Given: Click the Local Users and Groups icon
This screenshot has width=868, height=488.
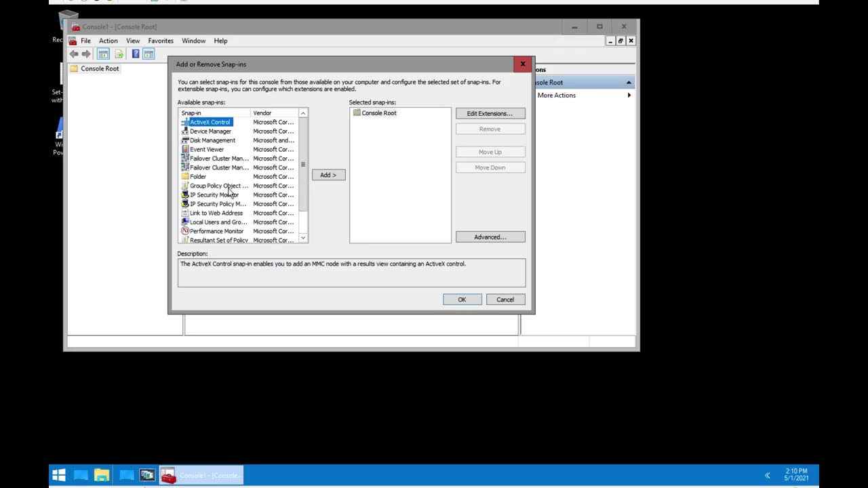Looking at the screenshot, I should click(x=185, y=222).
